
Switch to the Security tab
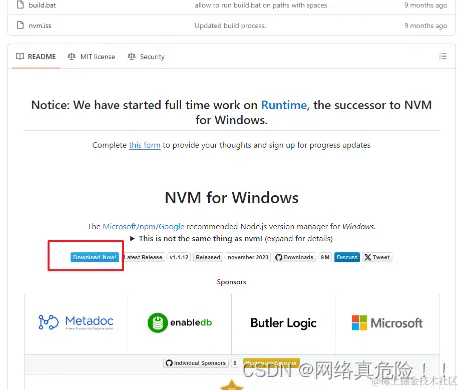[x=146, y=56]
